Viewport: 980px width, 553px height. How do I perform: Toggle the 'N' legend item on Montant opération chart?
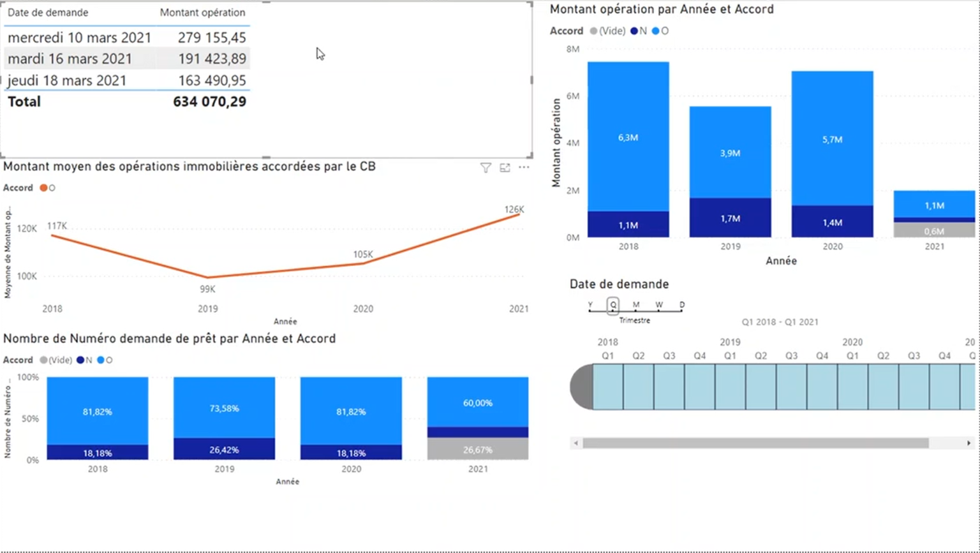640,30
